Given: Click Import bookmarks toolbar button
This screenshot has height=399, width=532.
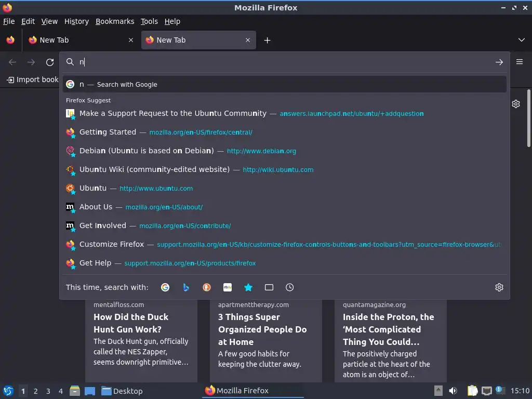Looking at the screenshot, I should [33, 79].
